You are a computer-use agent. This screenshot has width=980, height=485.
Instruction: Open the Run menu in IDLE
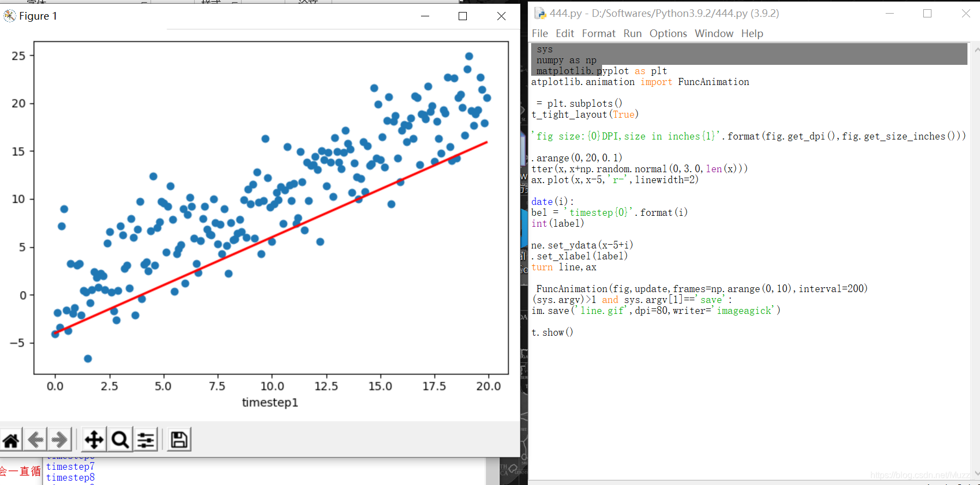click(633, 33)
